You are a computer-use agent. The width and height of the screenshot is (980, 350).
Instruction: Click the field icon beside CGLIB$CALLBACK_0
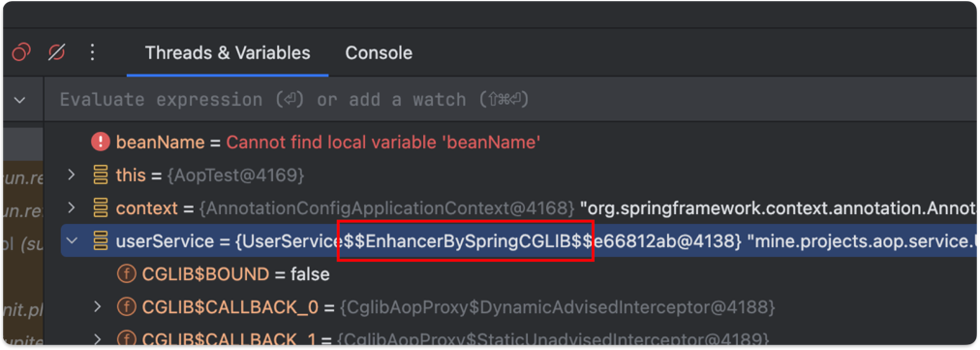tap(126, 306)
